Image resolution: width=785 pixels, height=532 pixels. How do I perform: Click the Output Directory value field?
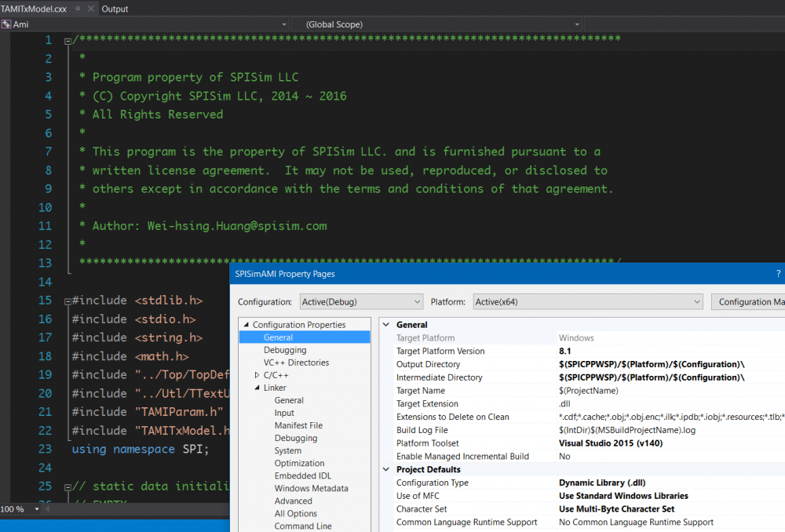(x=652, y=364)
